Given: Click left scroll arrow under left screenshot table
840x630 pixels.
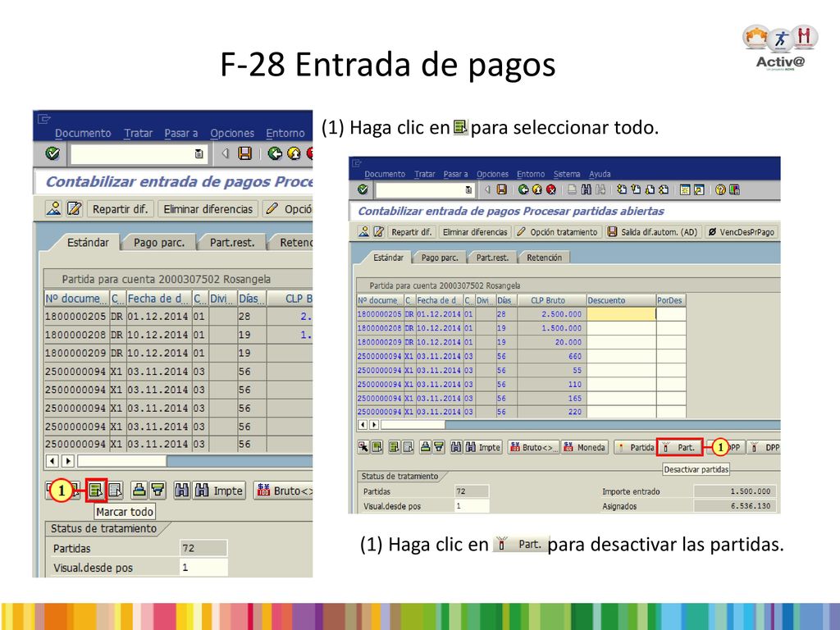Looking at the screenshot, I should pyautogui.click(x=52, y=461).
